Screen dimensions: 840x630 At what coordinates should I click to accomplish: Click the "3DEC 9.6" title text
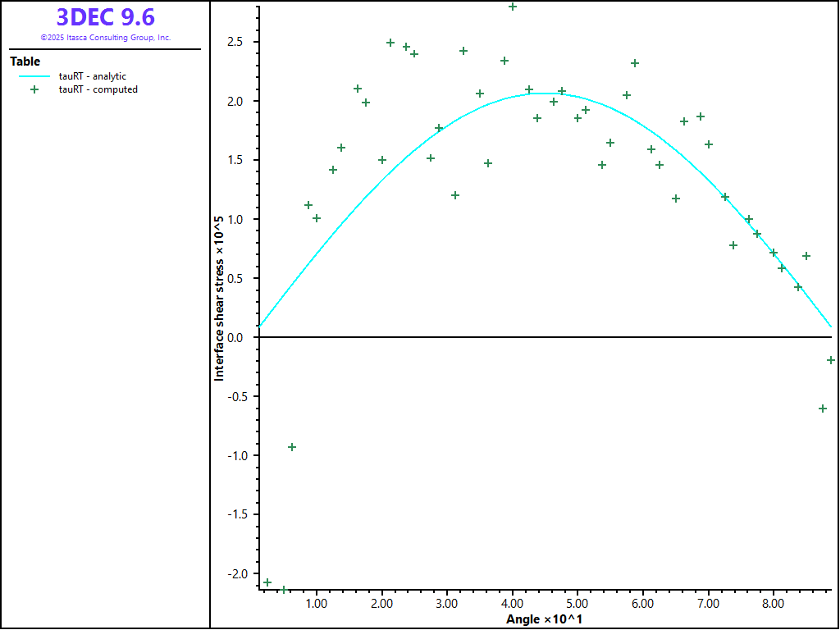(106, 17)
